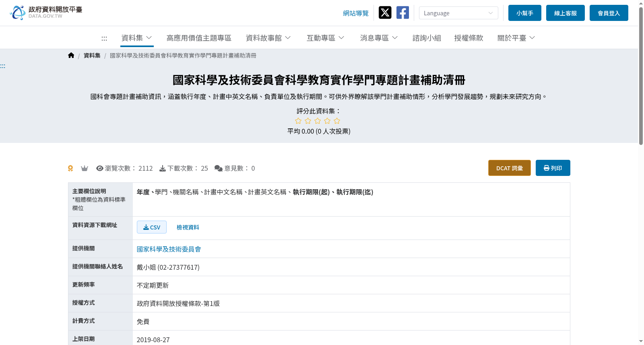Open the 檢視資料 link
The image size is (644, 345).
click(188, 227)
